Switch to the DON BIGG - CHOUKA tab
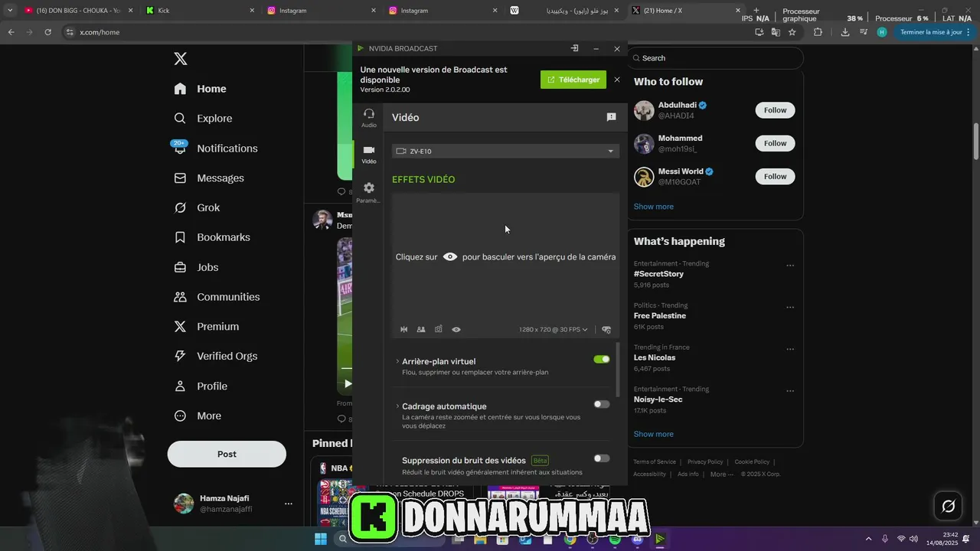This screenshot has height=551, width=980. point(77,11)
